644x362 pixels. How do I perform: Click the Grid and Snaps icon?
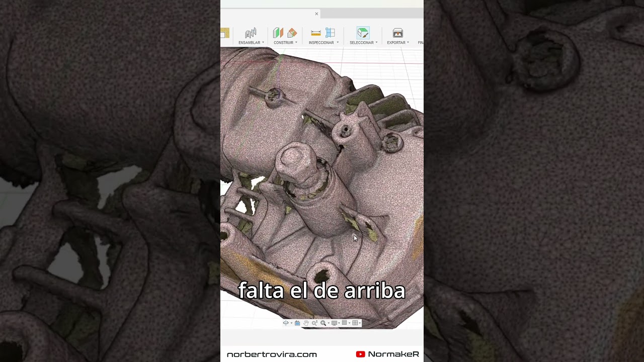coord(344,323)
